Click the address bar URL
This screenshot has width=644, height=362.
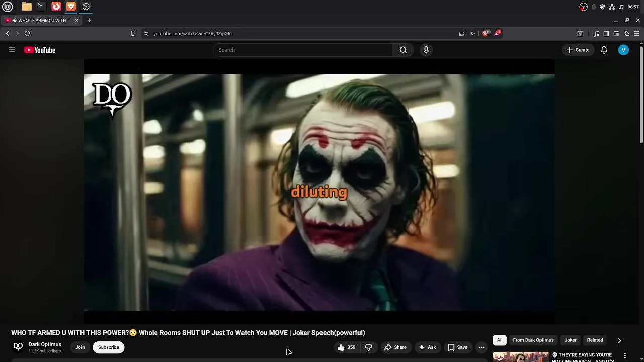click(192, 34)
